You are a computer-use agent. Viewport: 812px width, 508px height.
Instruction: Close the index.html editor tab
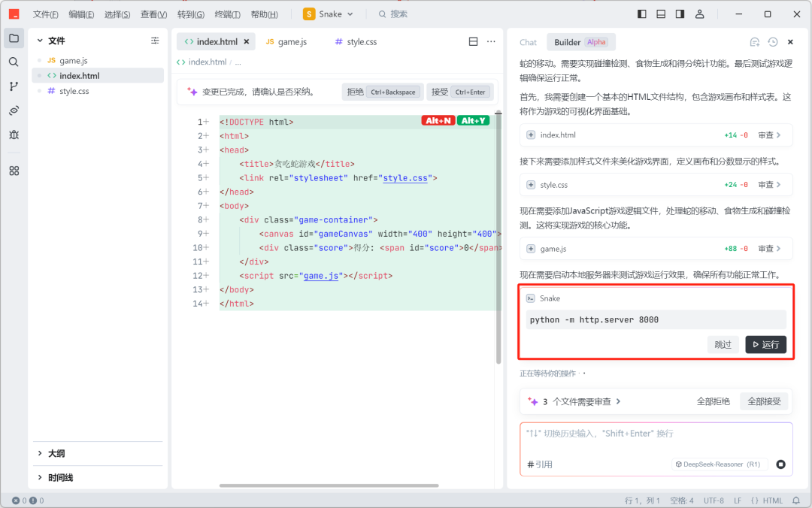[247, 41]
